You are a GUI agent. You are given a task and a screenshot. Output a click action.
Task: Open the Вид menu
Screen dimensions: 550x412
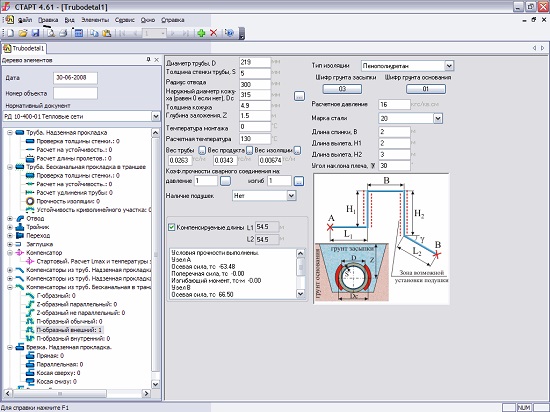tap(69, 20)
